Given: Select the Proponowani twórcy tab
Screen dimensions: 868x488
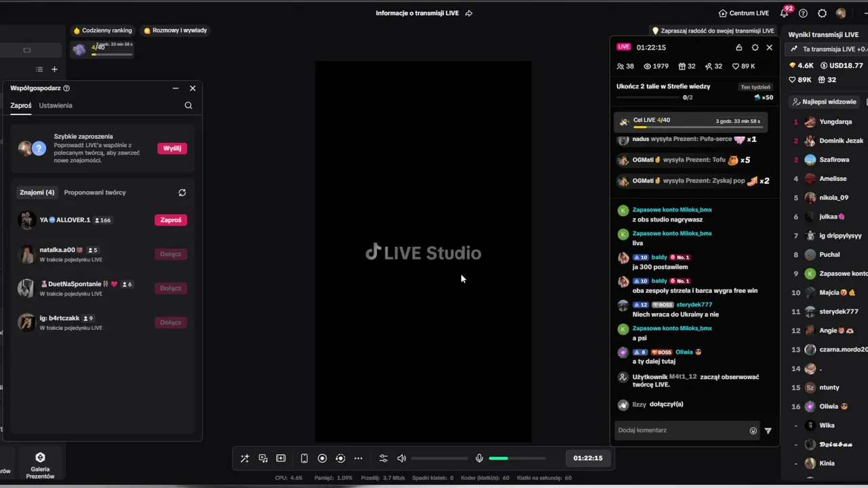Looking at the screenshot, I should click(x=95, y=192).
